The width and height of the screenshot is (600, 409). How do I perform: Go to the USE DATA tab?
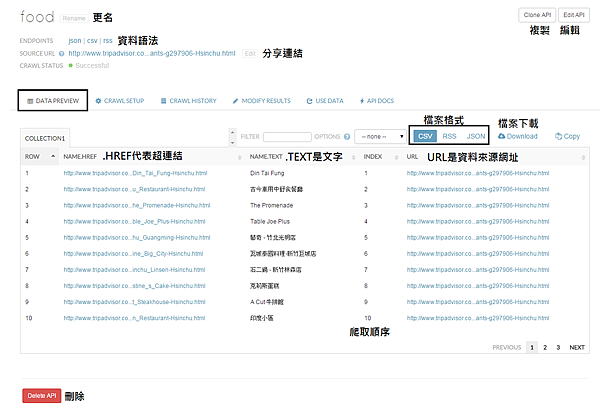325,101
